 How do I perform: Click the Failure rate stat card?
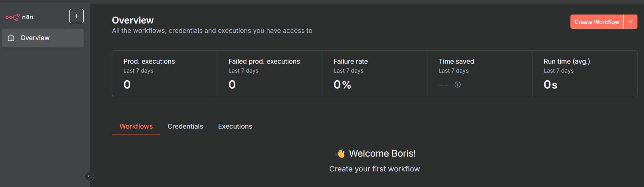pos(375,74)
